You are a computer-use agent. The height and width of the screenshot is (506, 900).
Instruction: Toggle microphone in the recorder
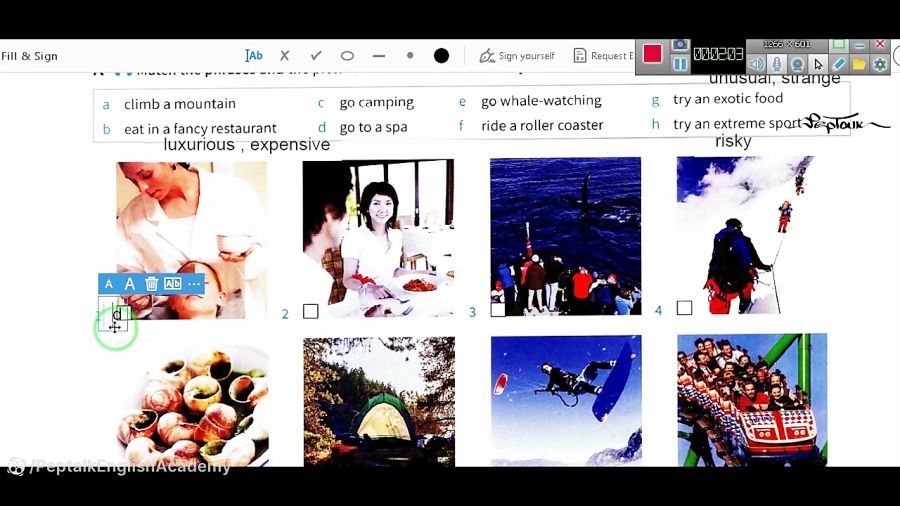(777, 64)
